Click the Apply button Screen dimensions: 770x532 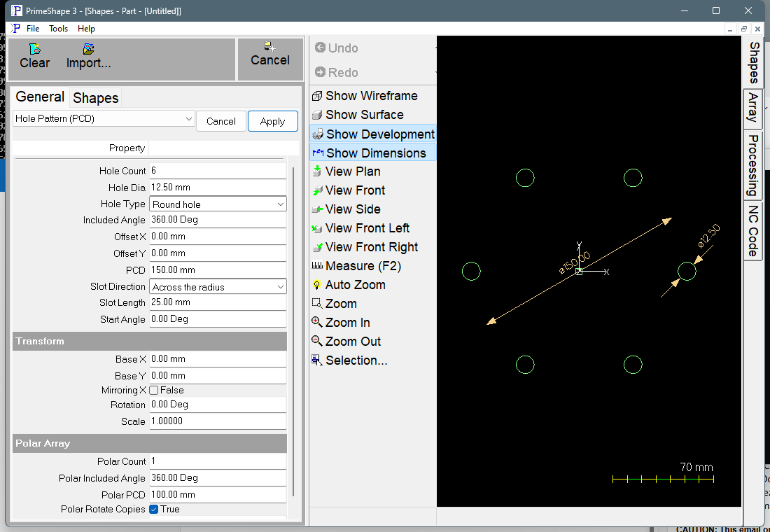click(272, 121)
